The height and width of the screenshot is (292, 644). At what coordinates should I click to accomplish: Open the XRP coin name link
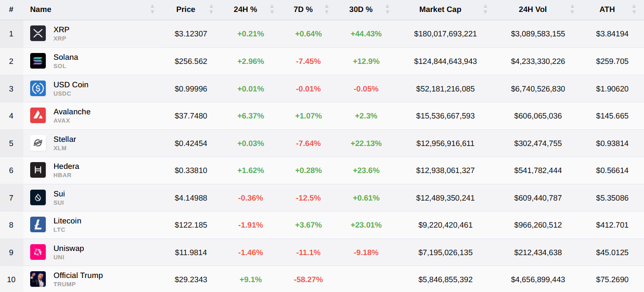(x=61, y=30)
